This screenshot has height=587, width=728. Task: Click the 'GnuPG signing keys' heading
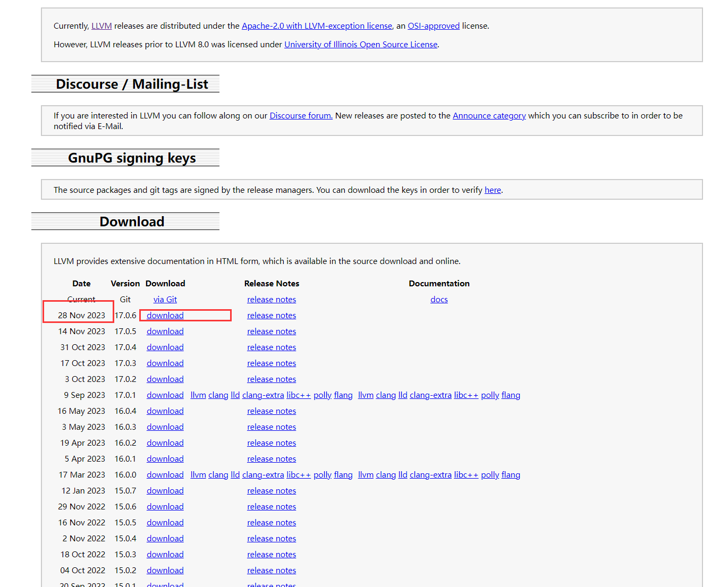[132, 158]
